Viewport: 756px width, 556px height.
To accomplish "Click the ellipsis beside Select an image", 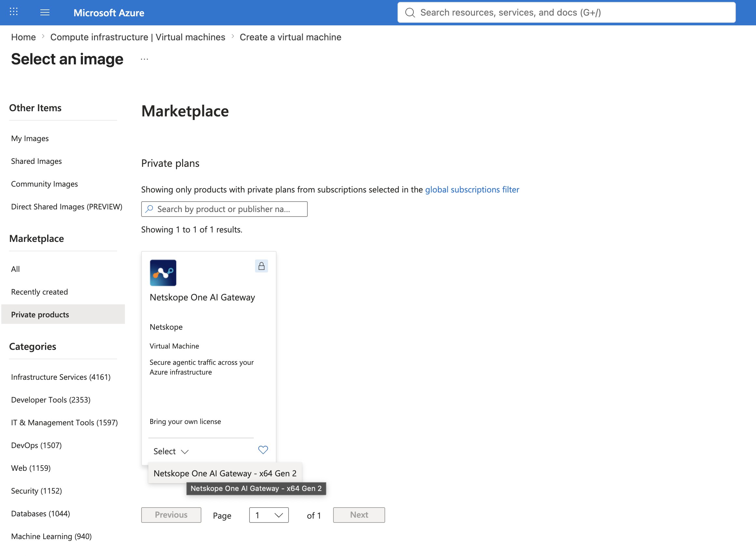I will [144, 59].
